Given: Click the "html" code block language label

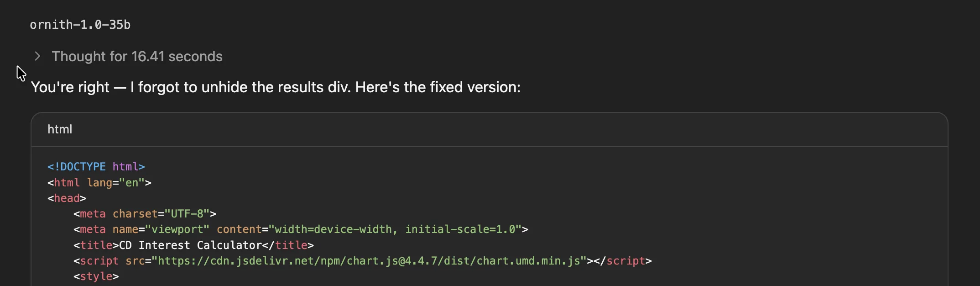Looking at the screenshot, I should point(60,129).
